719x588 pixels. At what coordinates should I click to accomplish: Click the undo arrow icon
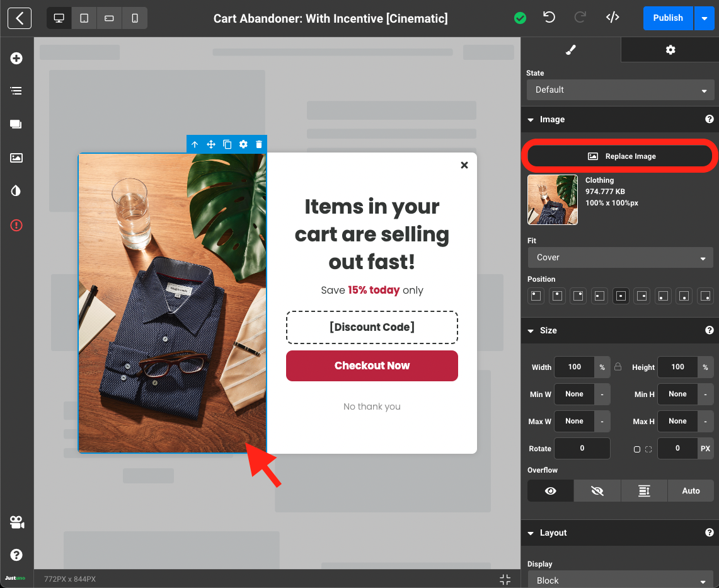(x=549, y=18)
